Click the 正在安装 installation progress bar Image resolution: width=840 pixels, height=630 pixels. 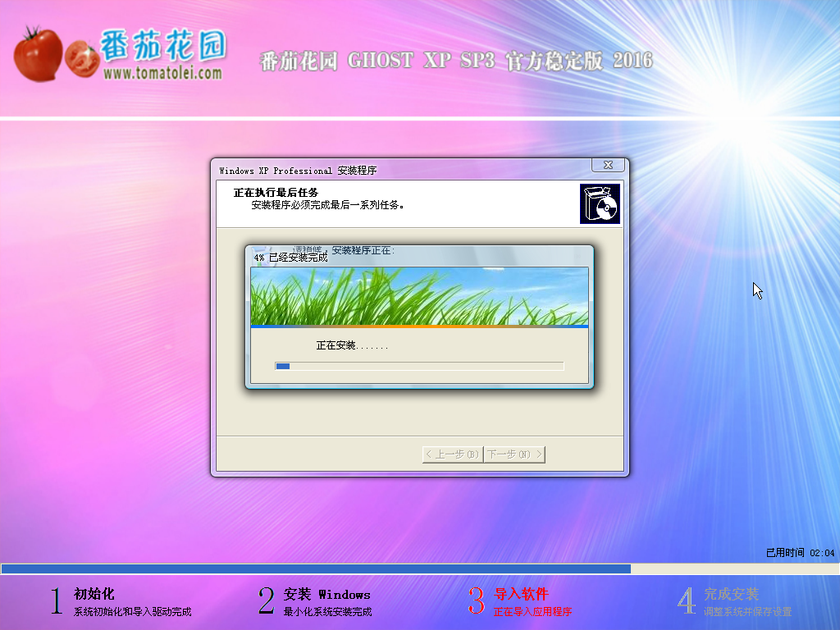click(x=419, y=367)
